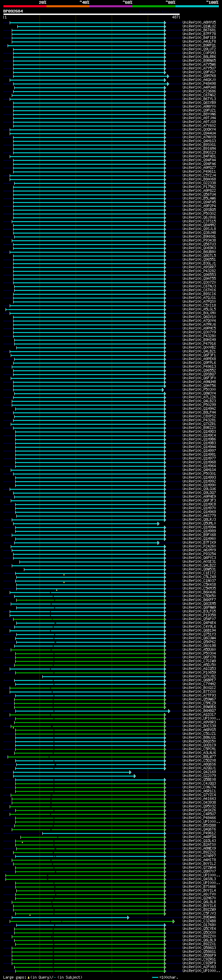Viewport: 222px width, 980px height.
Task: Select hit UniRef100_P50304
Action: point(199,653)
